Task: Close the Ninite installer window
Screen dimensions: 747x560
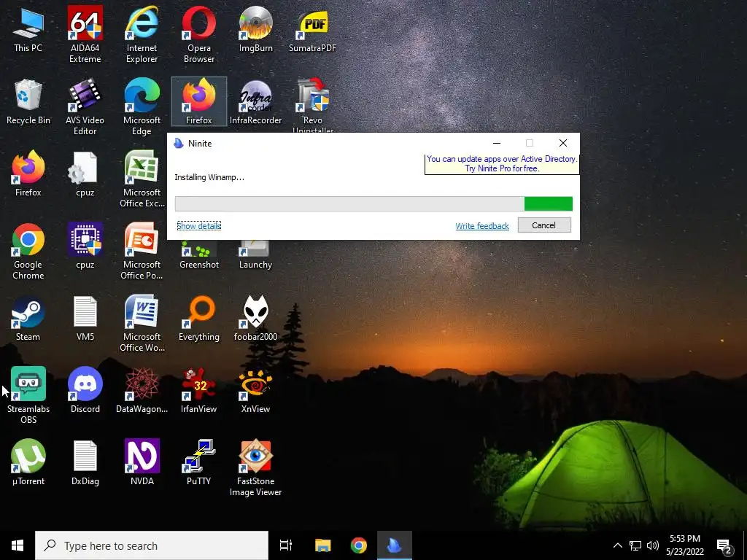Action: click(x=562, y=143)
